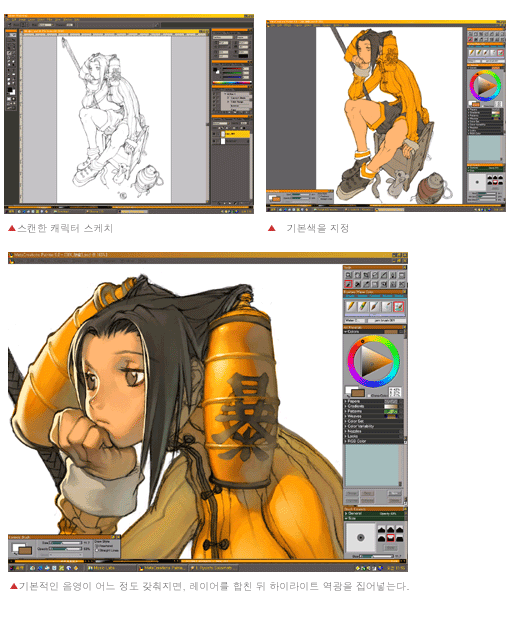Expand the Papers section in Art Materials
Image resolution: width=532 pixels, height=628 pixels.
click(x=374, y=401)
